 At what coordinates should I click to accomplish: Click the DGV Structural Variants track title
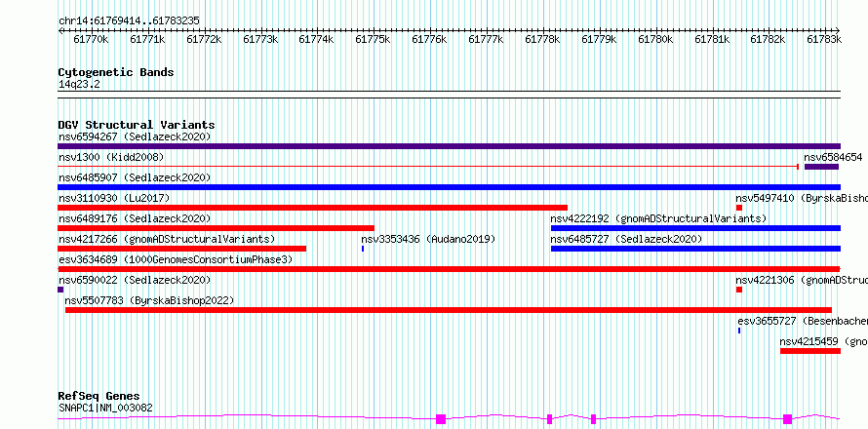click(137, 125)
